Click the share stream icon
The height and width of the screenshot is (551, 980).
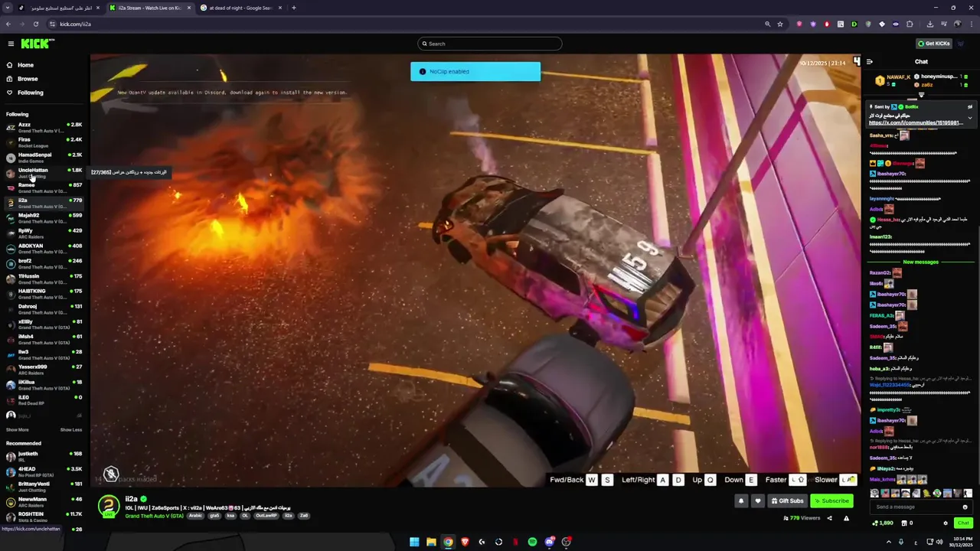click(x=829, y=518)
